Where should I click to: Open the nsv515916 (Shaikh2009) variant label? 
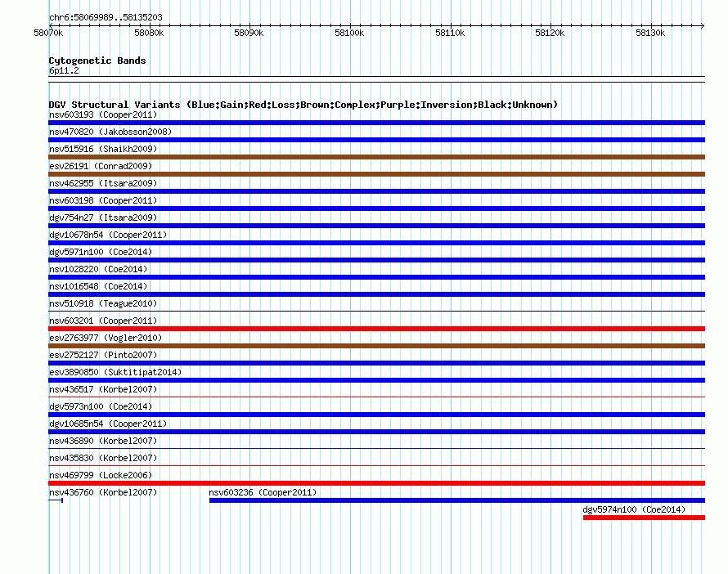103,149
